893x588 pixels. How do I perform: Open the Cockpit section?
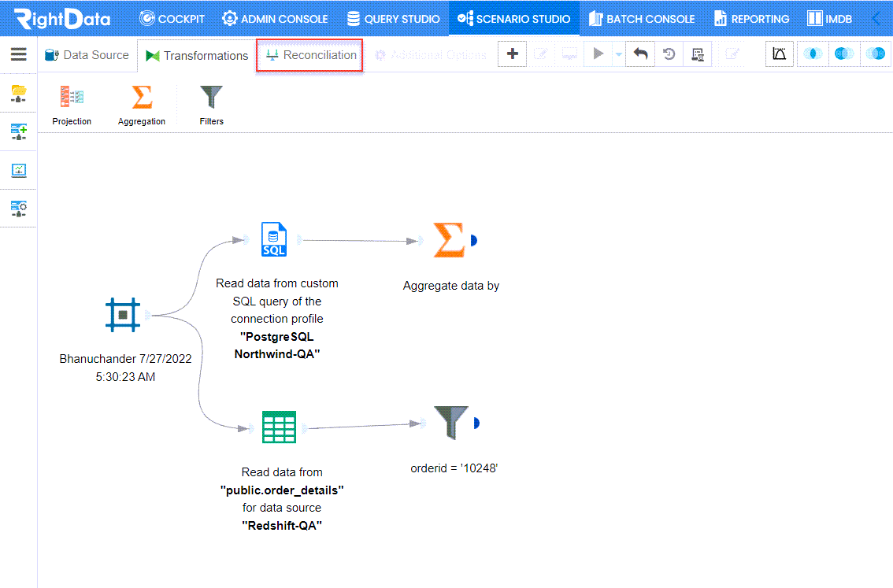(x=172, y=19)
